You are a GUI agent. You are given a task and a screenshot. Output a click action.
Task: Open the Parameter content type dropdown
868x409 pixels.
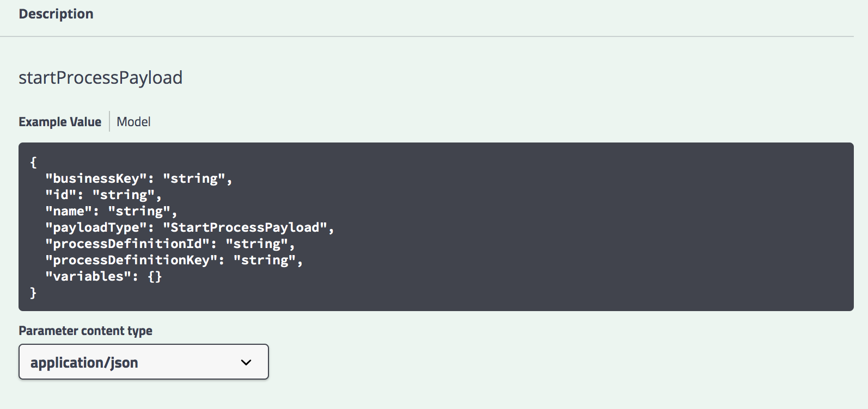pyautogui.click(x=143, y=362)
